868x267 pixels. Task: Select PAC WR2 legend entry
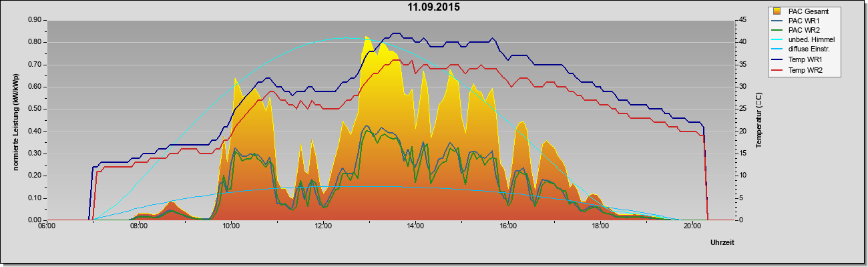point(804,31)
